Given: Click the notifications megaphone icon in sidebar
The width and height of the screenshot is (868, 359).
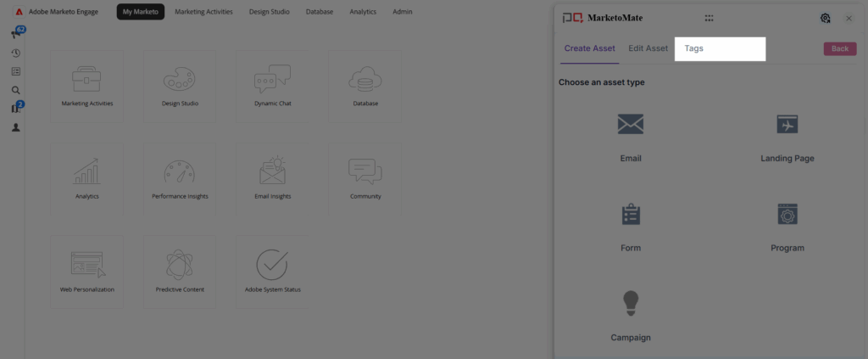Looking at the screenshot, I should [15, 34].
